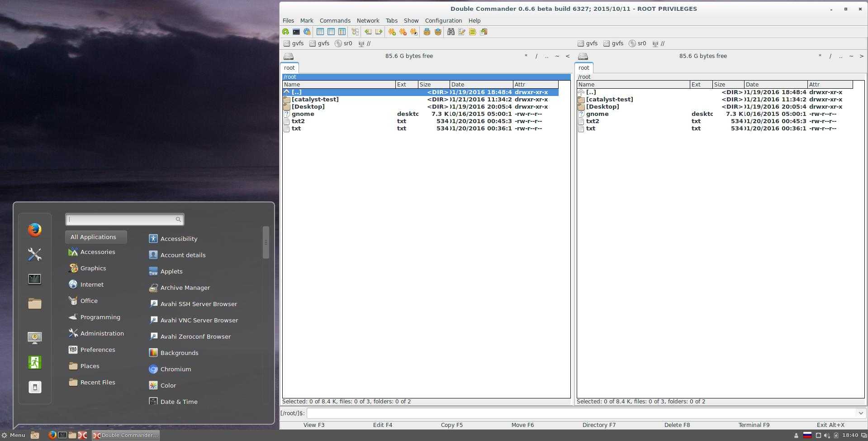This screenshot has width=868, height=441.
Task: Launch Firefox from menu favorites sidebar
Action: [x=35, y=230]
